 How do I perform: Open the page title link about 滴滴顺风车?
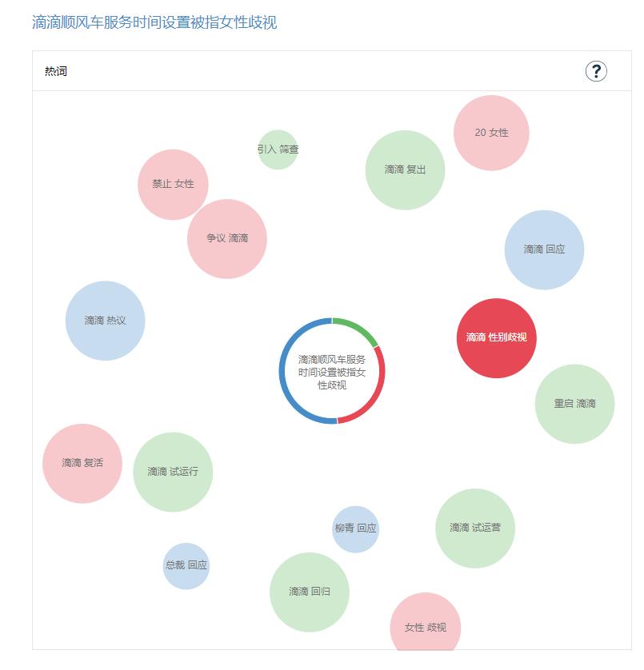tap(154, 22)
